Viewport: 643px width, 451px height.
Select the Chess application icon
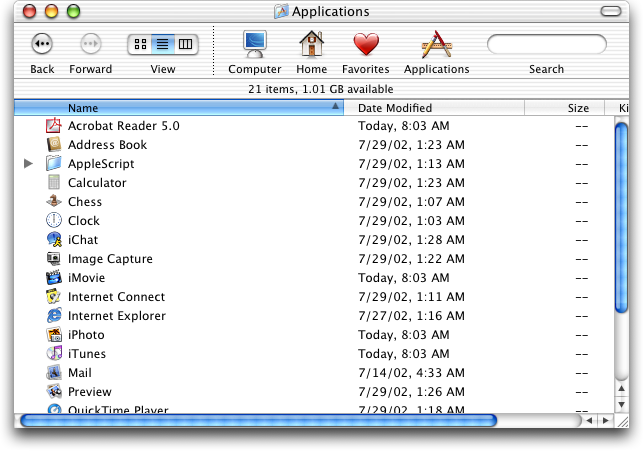(x=55, y=202)
